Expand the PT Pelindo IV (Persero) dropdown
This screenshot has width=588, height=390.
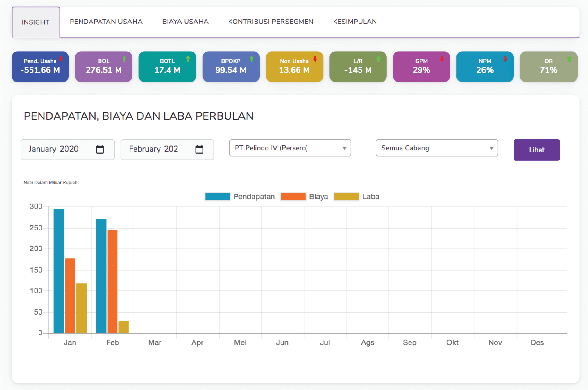point(290,148)
